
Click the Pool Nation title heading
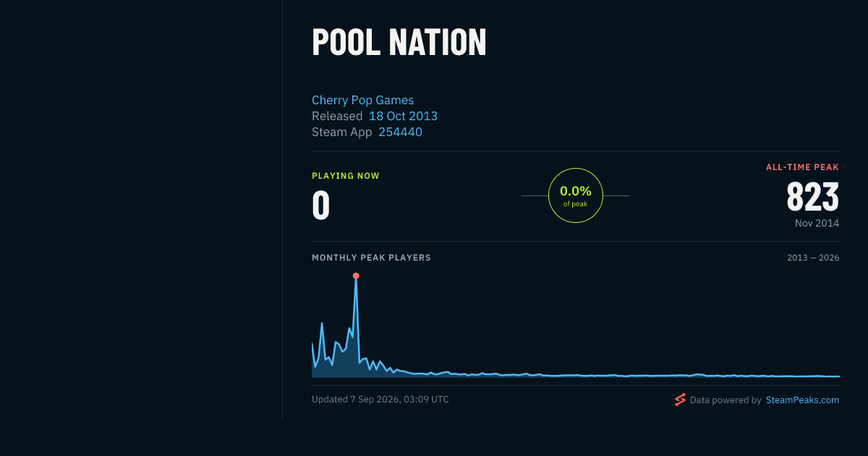pos(399,42)
